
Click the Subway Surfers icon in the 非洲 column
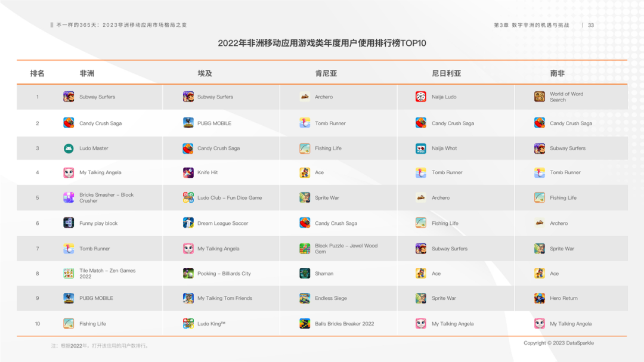[68, 96]
